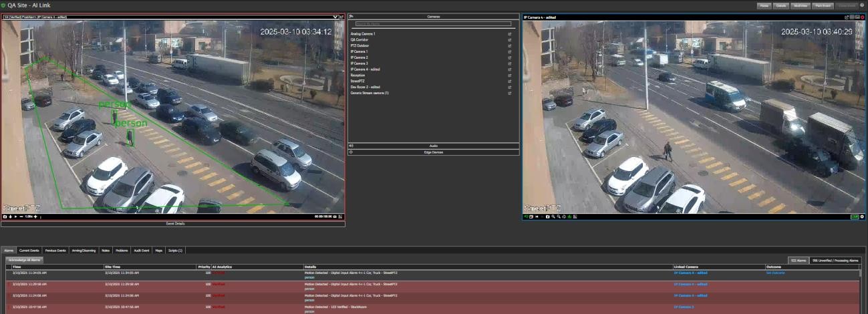
Task: Open the alarm clip selector dropdown
Action: (335, 17)
